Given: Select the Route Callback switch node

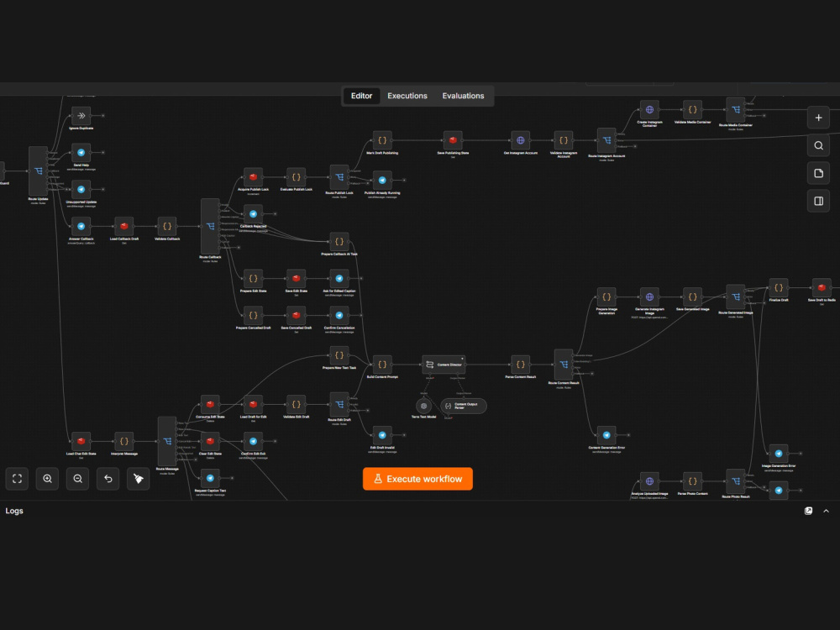Looking at the screenshot, I should 210,227.
